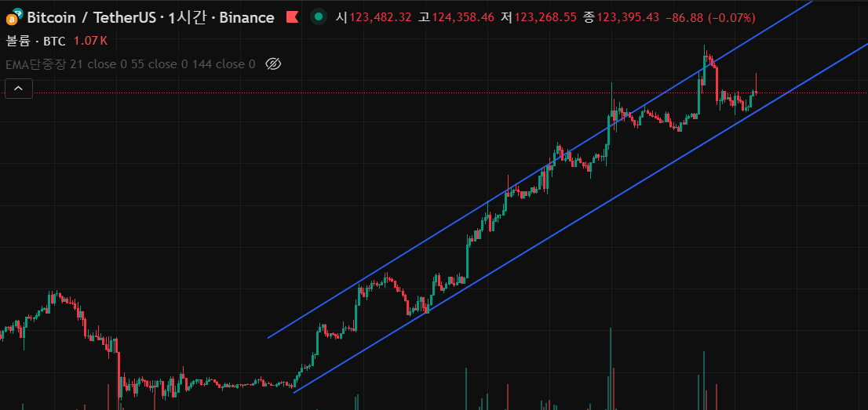This screenshot has height=410, width=868.
Task: Open symbol search from Bitcoin / TetherUS title
Action: pos(86,17)
